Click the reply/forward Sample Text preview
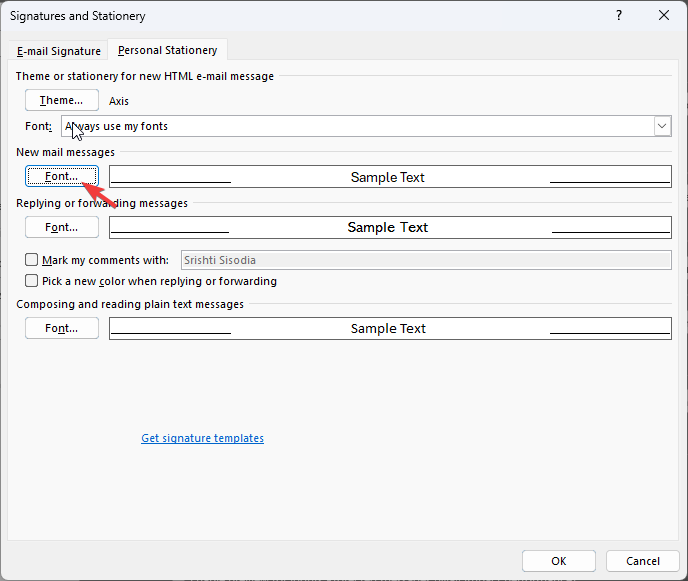 click(x=390, y=227)
